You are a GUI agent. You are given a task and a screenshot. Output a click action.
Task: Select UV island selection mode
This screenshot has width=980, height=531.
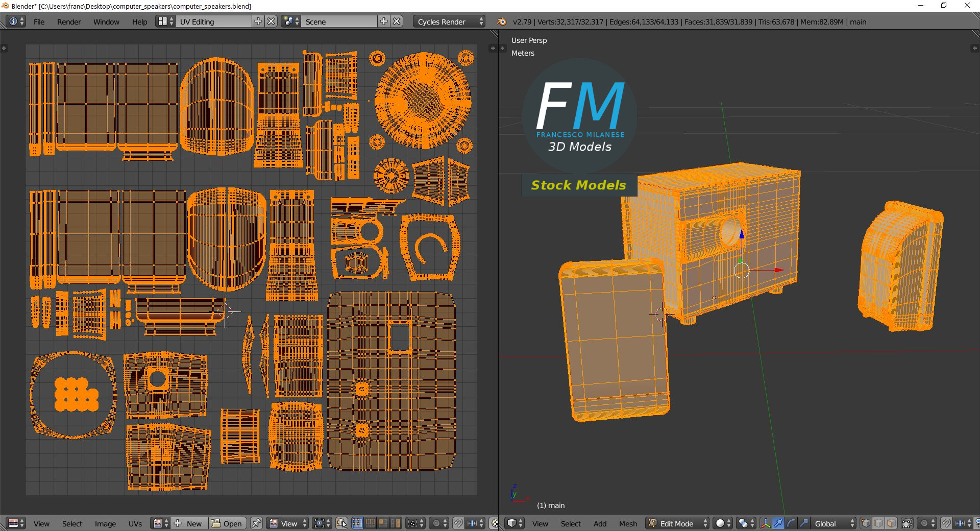point(396,523)
